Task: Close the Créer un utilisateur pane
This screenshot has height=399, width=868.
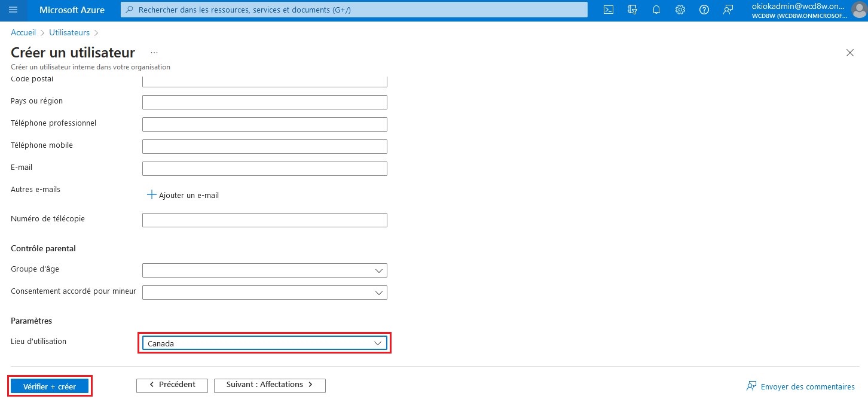Action: (x=850, y=53)
